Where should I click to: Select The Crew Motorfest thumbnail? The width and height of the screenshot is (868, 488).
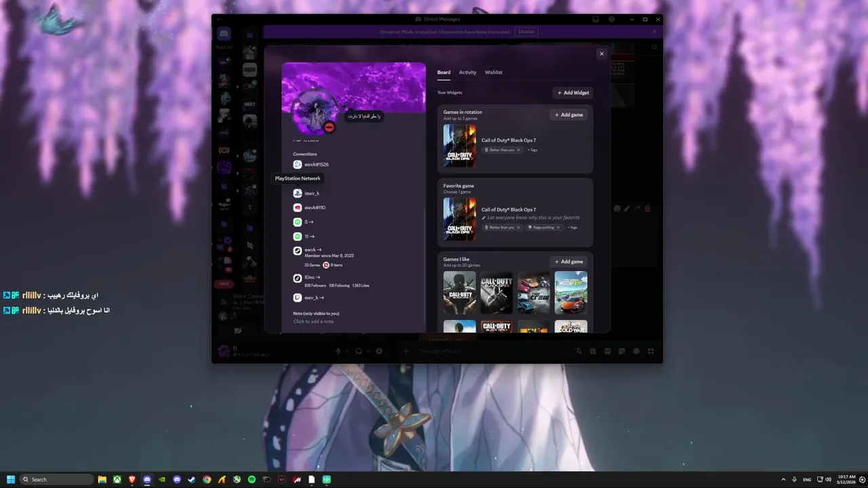[571, 293]
